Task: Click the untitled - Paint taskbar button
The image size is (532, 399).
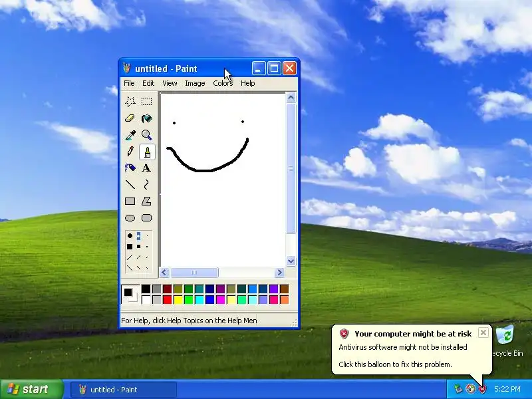Action: [124, 390]
